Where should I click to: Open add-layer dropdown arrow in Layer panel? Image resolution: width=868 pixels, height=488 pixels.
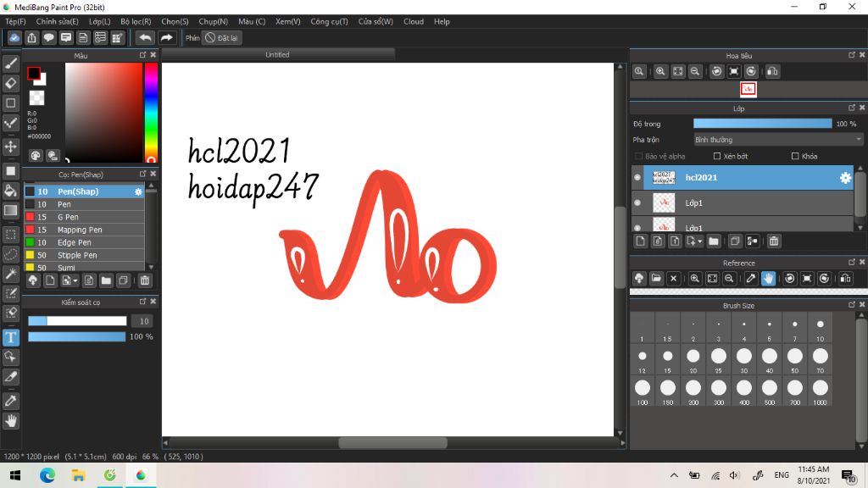(699, 241)
